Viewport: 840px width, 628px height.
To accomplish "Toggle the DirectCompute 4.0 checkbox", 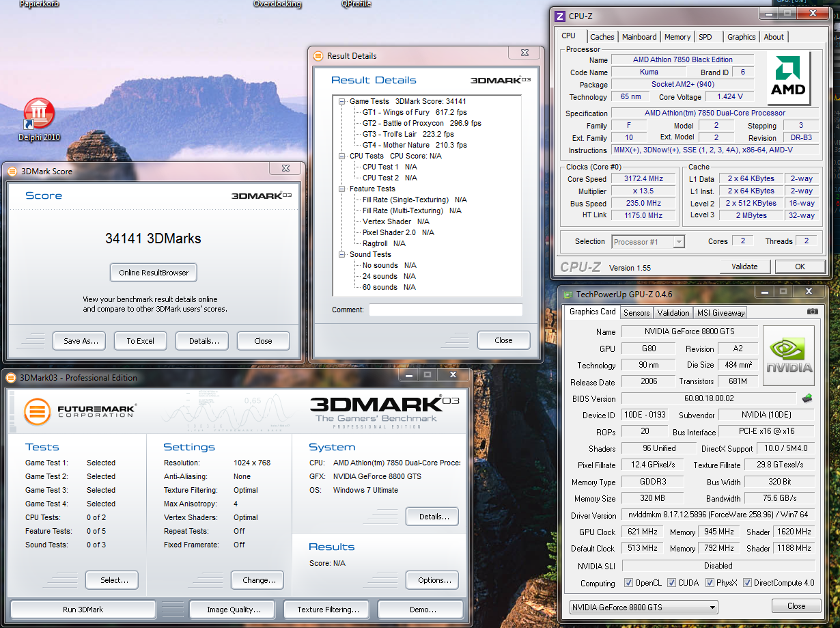I will tap(747, 583).
